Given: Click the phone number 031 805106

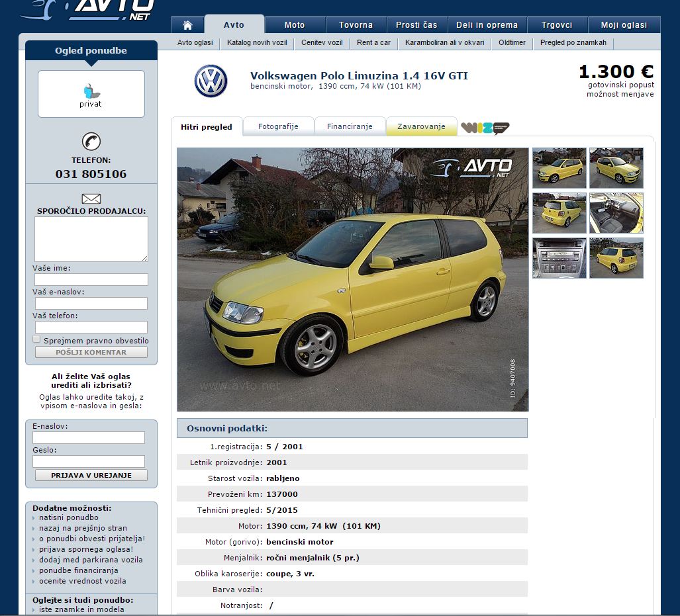Looking at the screenshot, I should [91, 174].
